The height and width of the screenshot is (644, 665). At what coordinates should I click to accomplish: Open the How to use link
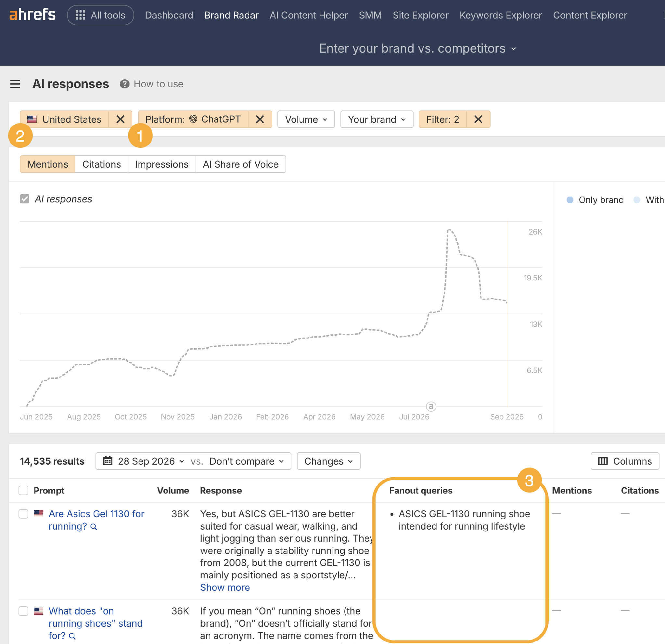coord(159,84)
